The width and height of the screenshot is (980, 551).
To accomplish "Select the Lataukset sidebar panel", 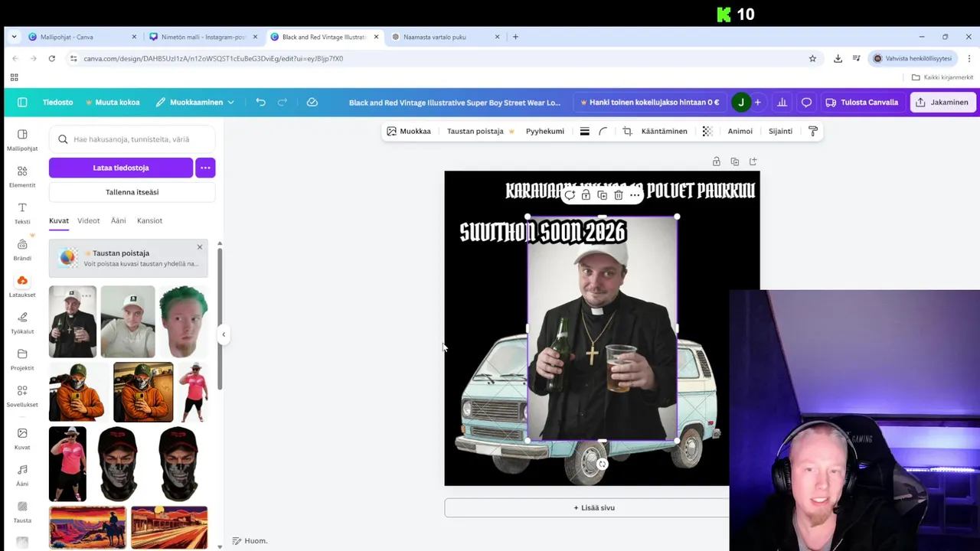I will click(22, 287).
